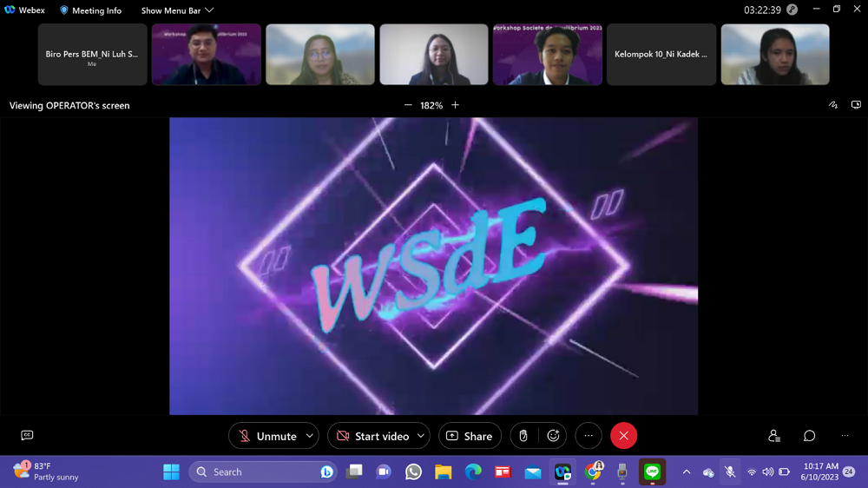Expand the video options arrow beside Start video
This screenshot has width=868, height=488.
click(x=421, y=436)
